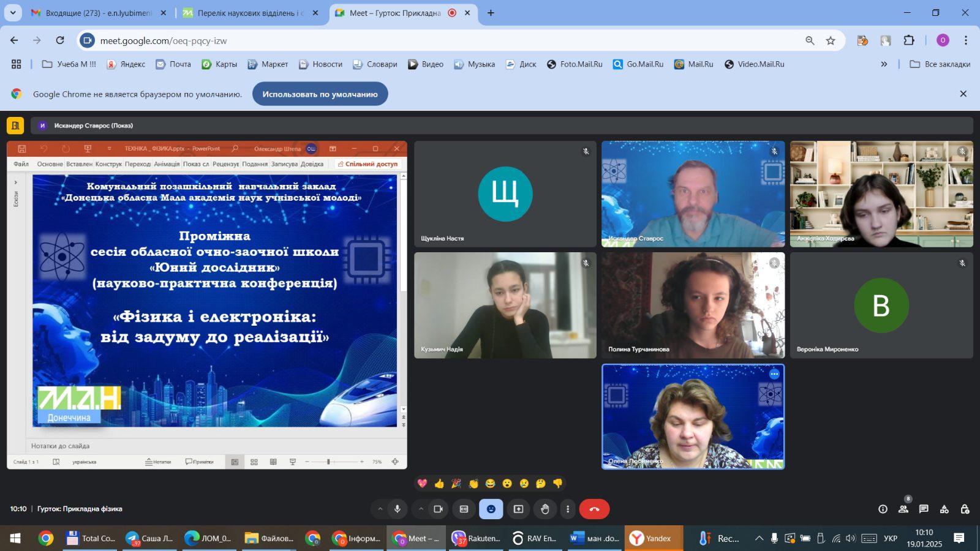
Task: Click the emoji reactions button
Action: click(x=491, y=509)
